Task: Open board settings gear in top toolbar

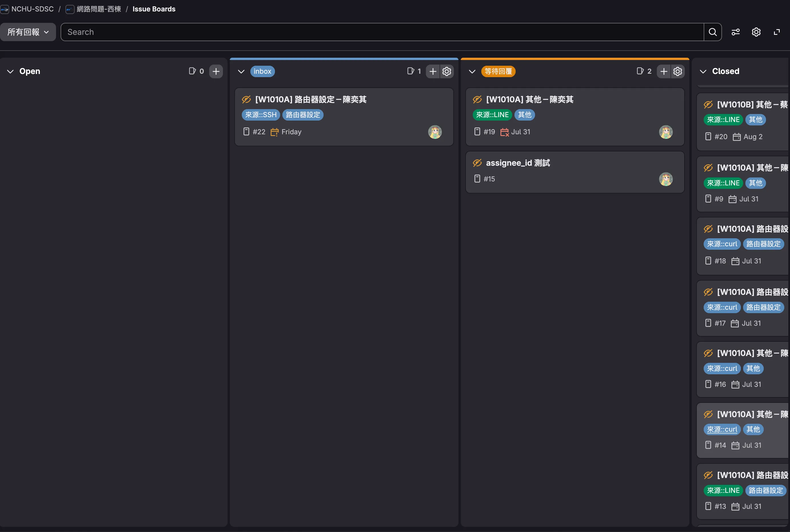Action: point(756,32)
